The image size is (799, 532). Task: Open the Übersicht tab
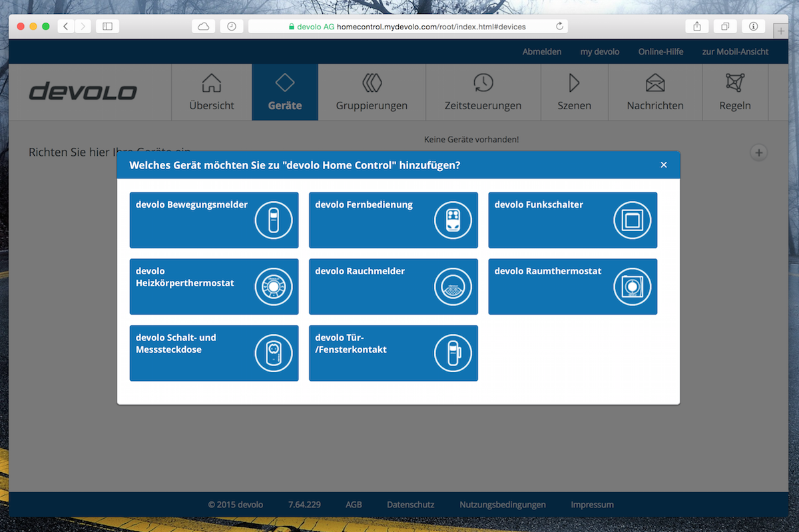[x=212, y=92]
